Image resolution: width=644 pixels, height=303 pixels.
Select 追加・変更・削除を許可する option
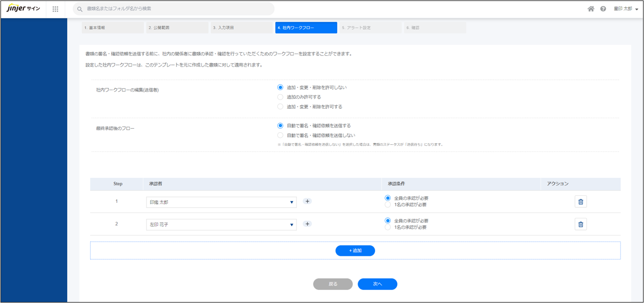280,107
